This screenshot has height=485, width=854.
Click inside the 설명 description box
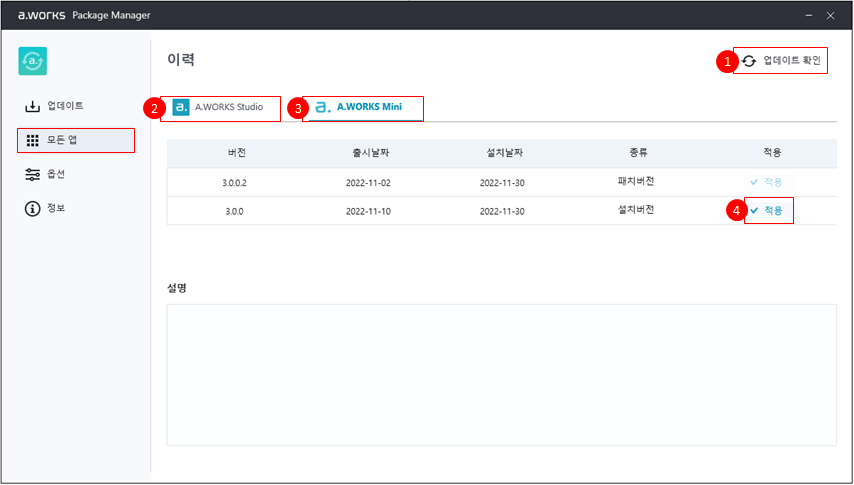click(502, 375)
